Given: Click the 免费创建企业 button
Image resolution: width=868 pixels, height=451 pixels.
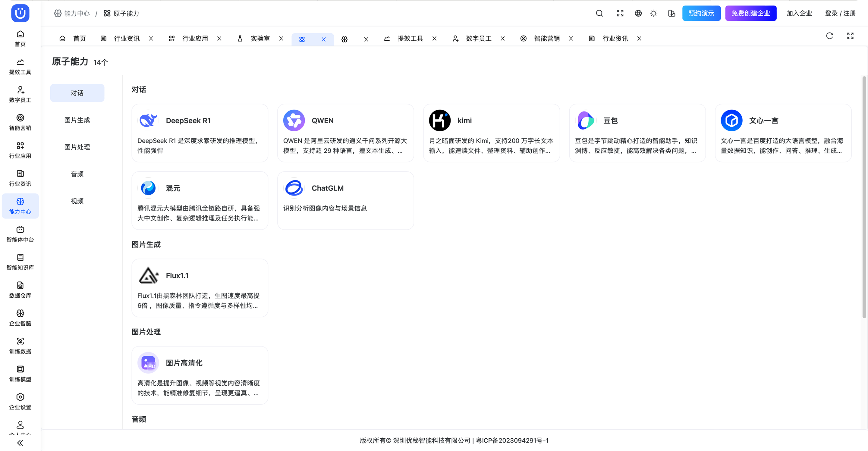Looking at the screenshot, I should [750, 14].
